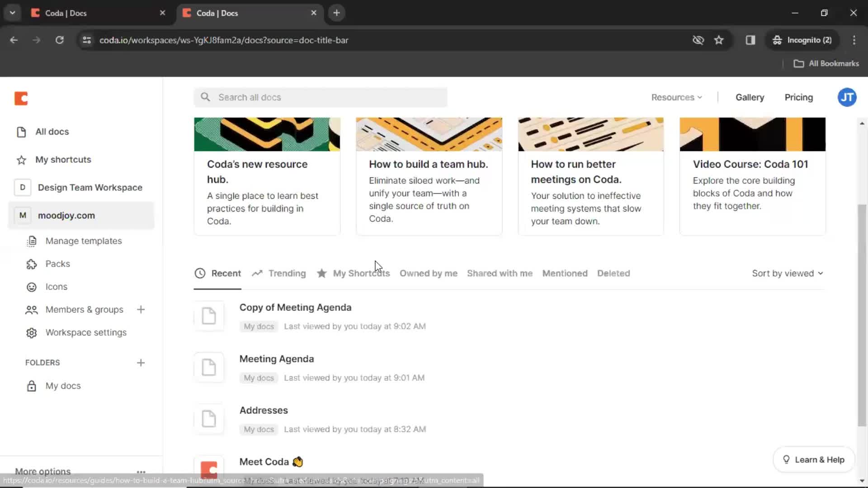Click the Coda logo icon in sidebar
Screen dimensions: 868x488
pyautogui.click(x=21, y=99)
